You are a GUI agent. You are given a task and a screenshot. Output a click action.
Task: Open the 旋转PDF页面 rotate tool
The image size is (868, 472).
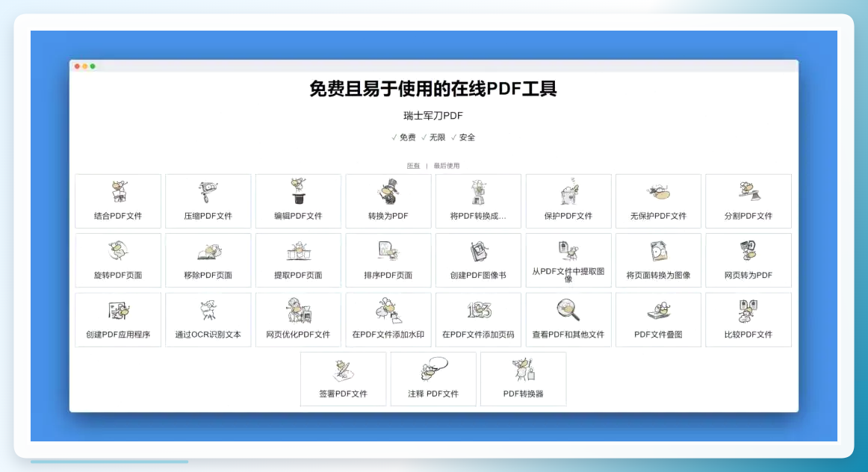point(118,260)
